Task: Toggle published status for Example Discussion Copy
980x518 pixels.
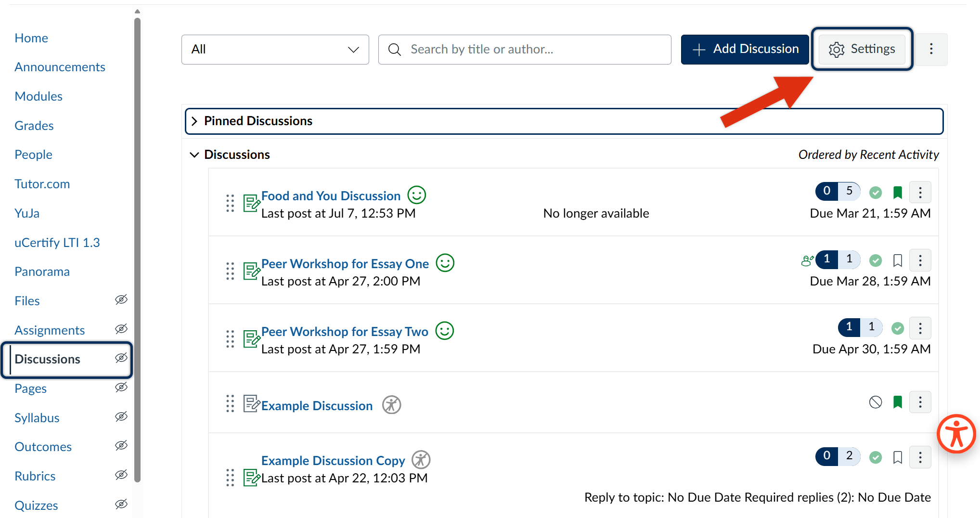Action: tap(876, 457)
